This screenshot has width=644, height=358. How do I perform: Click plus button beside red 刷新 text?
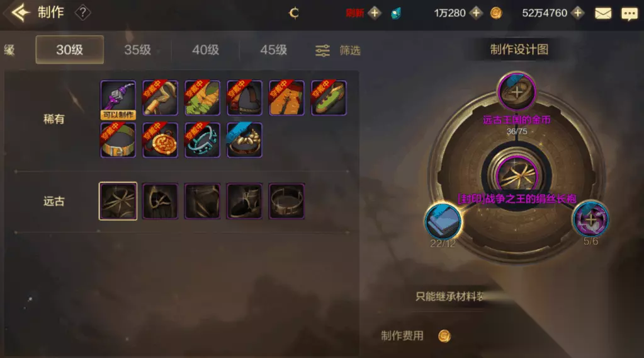[x=374, y=13]
